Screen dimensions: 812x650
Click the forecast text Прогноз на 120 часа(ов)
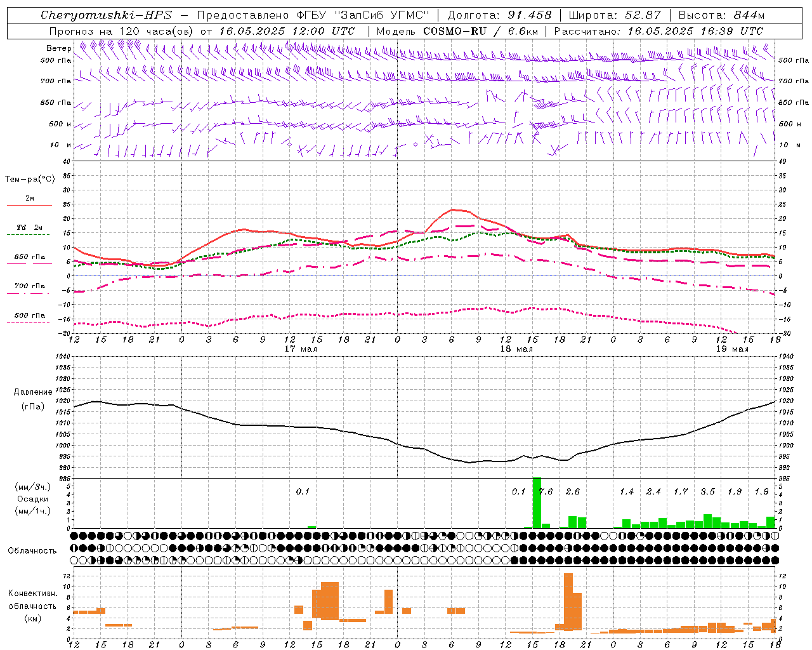[122, 31]
